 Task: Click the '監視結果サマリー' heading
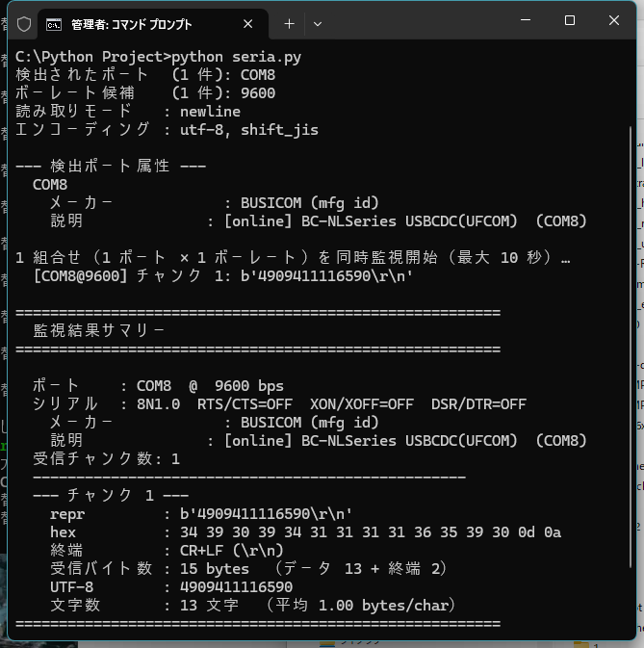pos(99,330)
